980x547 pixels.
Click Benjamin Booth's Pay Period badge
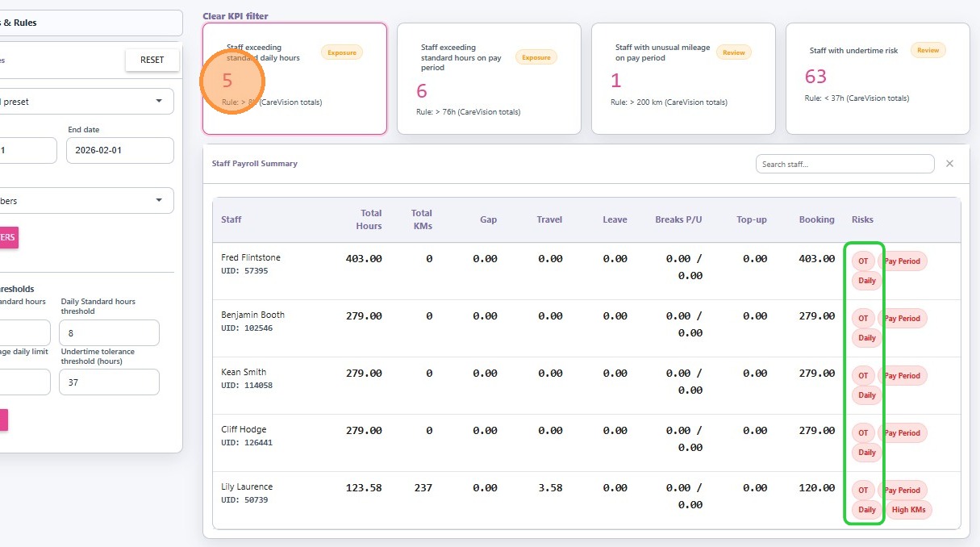click(903, 319)
